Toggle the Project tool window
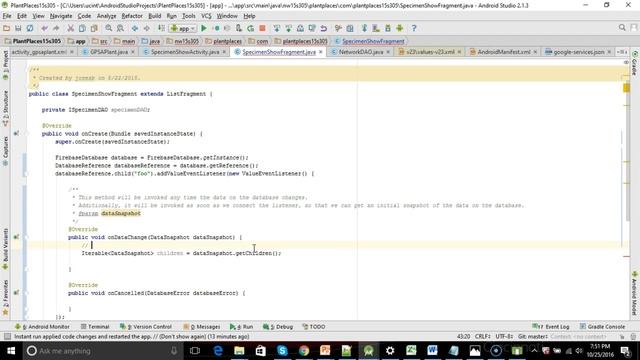 pyautogui.click(x=5, y=64)
